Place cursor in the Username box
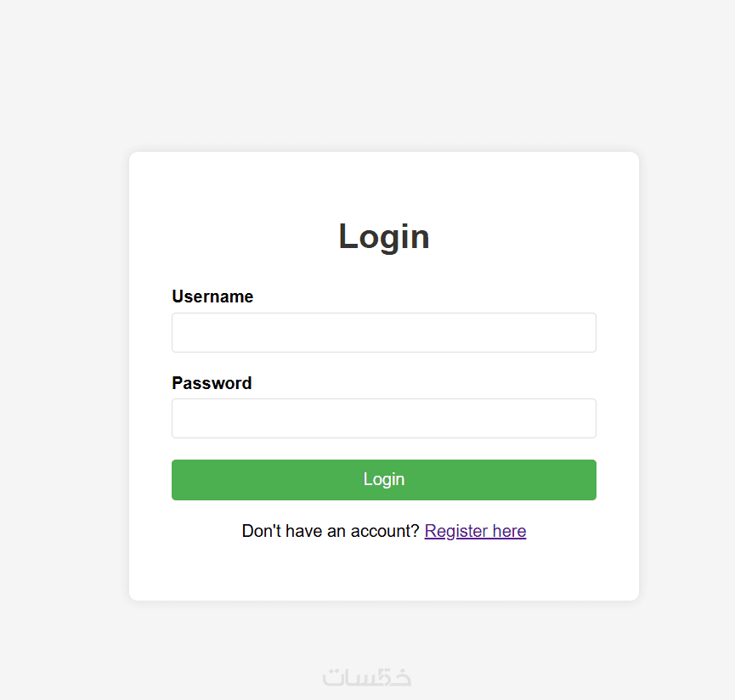The height and width of the screenshot is (700, 735). [x=383, y=332]
